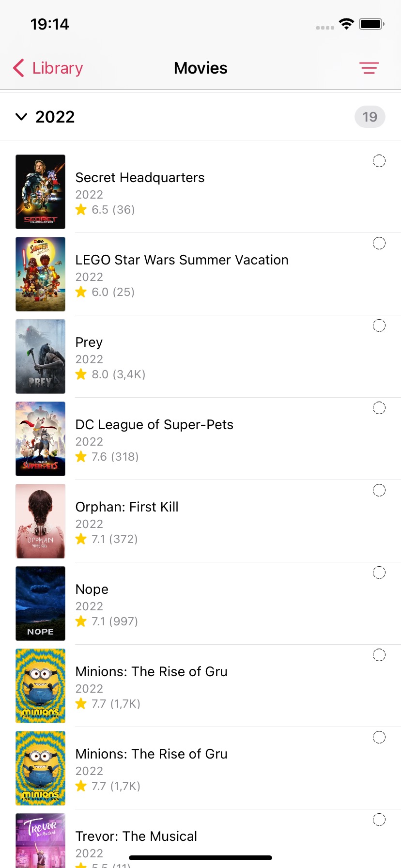401x868 pixels.
Task: Tap the Orphan: First Kill poster thumbnail
Action: tap(41, 521)
